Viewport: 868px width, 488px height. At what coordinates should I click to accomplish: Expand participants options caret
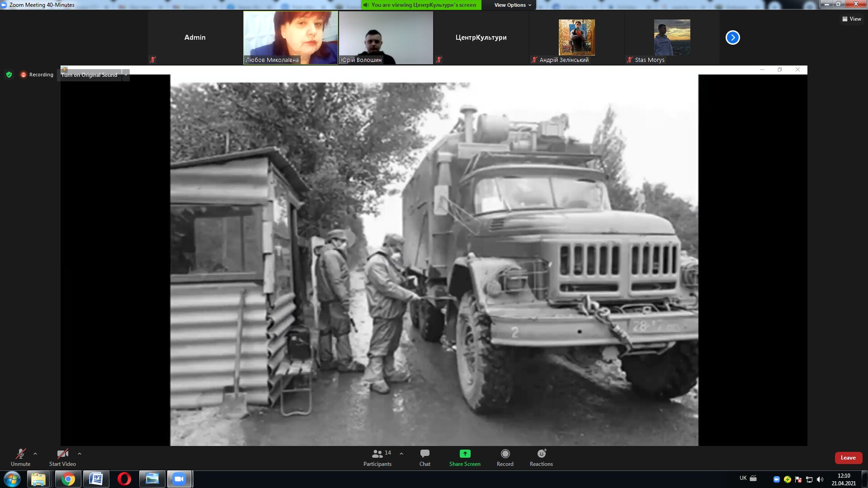click(401, 454)
